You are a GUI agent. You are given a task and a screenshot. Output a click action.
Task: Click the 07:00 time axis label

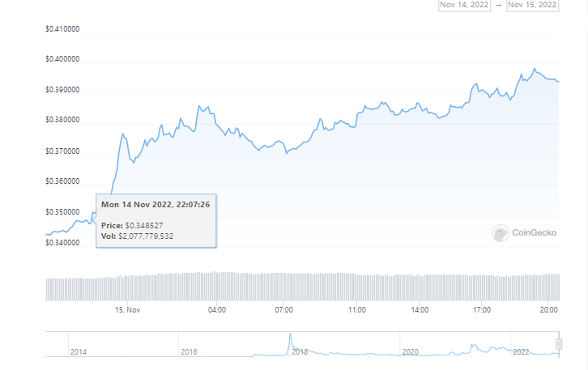283,309
